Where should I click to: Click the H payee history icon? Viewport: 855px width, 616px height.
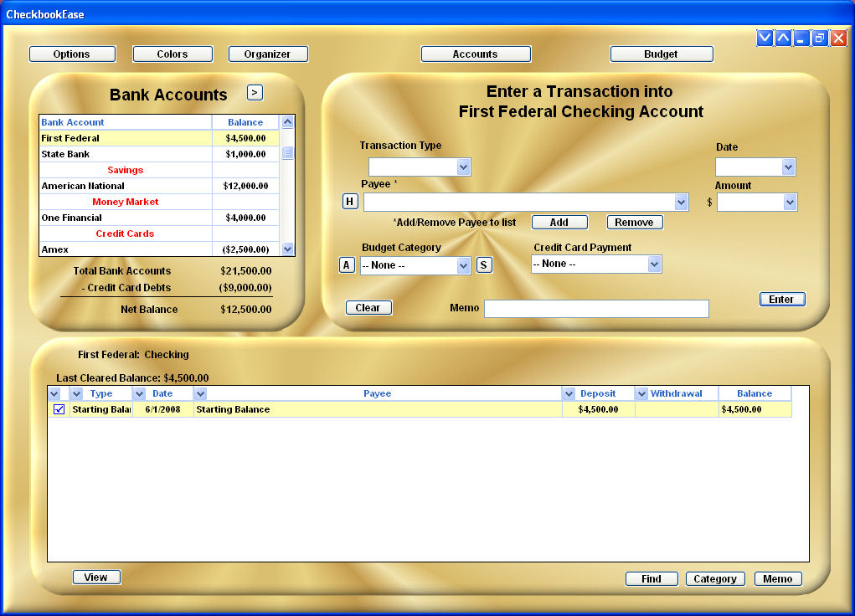349,200
